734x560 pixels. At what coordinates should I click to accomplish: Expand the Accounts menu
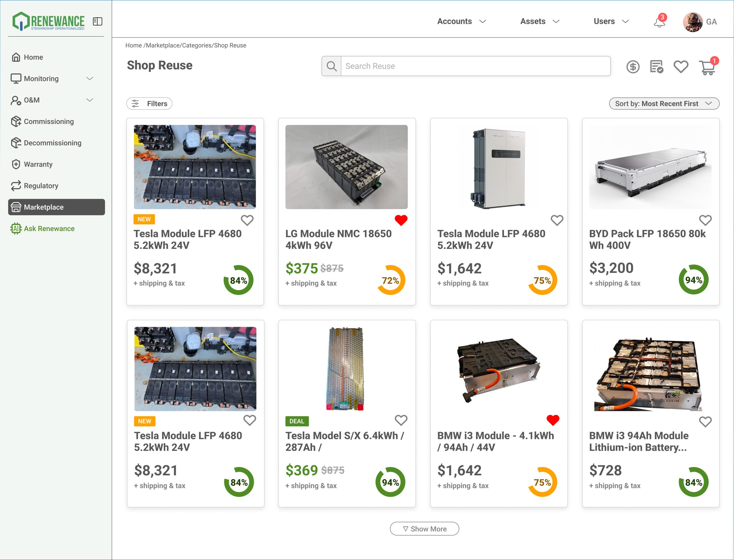coord(461,21)
